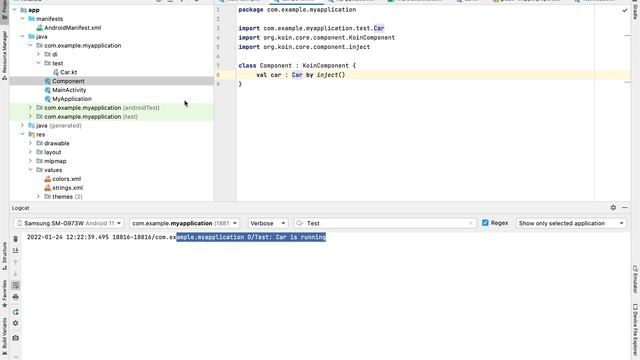The image size is (640, 360).
Task: Open the Resource Manager side tab
Action: [x=4, y=55]
